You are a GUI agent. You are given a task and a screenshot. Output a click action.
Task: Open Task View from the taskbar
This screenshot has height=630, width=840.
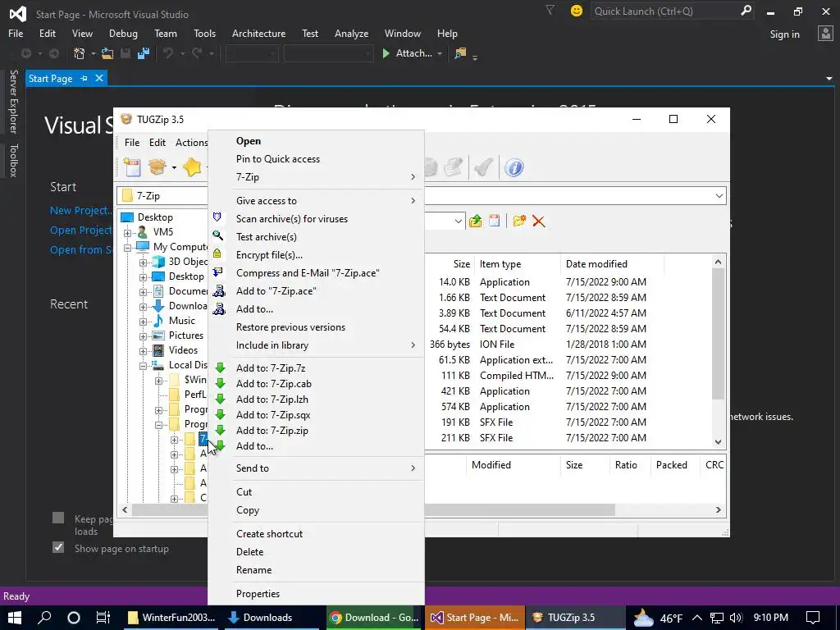click(103, 617)
